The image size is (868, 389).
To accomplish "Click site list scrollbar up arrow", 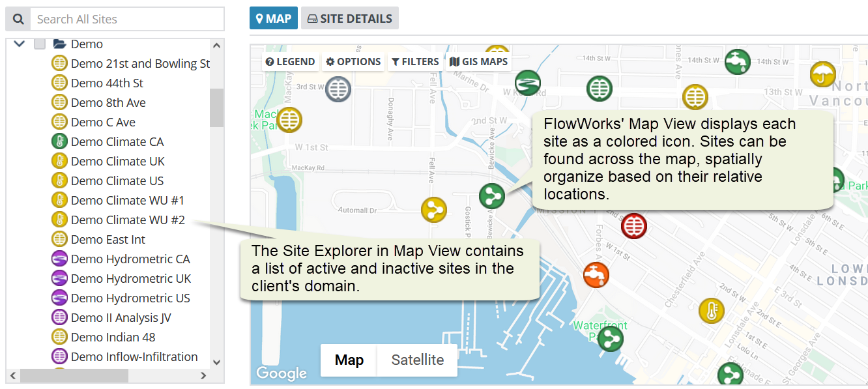I will (x=217, y=46).
